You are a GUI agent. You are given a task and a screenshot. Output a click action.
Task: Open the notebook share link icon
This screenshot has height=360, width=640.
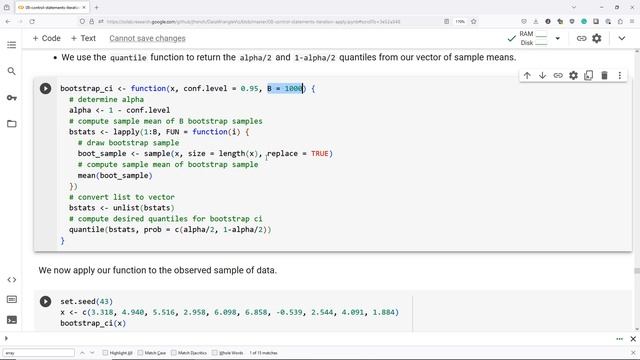(581, 38)
